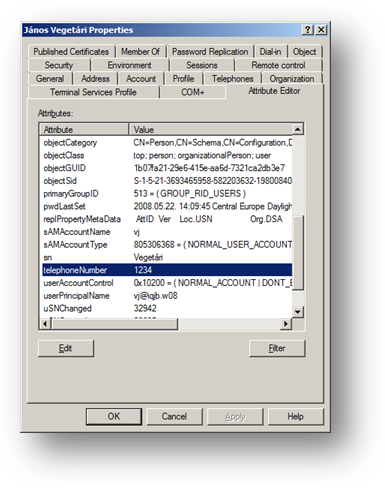
Task: Sort by the Attribute column header
Action: pyautogui.click(x=84, y=129)
